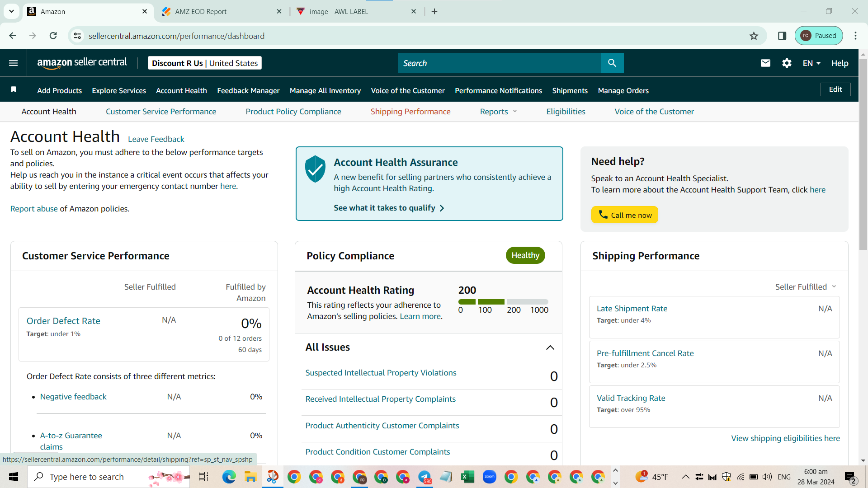Click the Amazon Seller Central logo

(x=82, y=63)
